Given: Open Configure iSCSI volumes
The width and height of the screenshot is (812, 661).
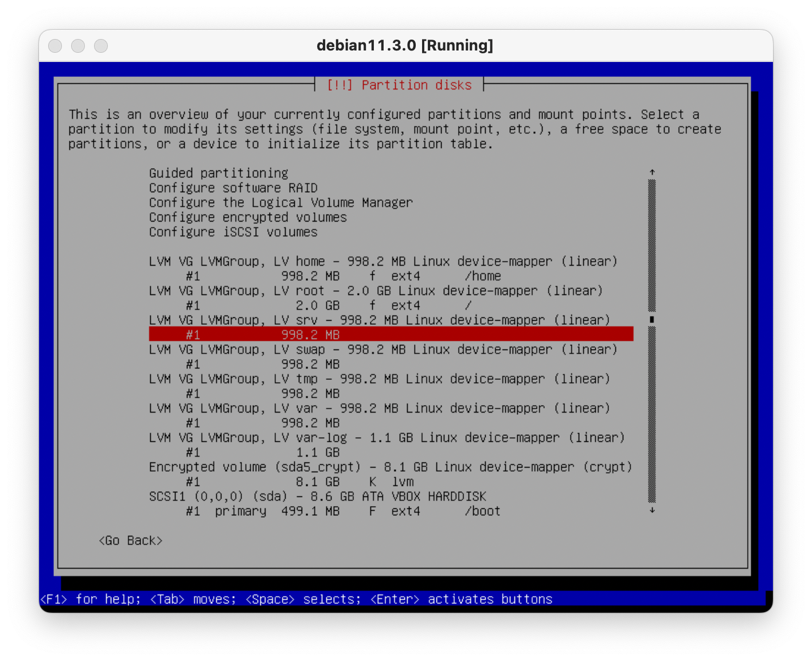Looking at the screenshot, I should point(233,232).
